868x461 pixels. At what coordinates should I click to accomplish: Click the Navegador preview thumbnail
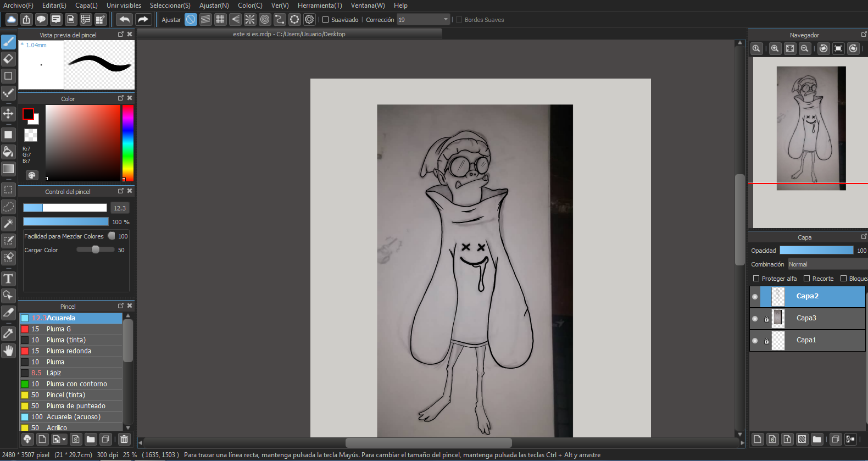pos(811,129)
